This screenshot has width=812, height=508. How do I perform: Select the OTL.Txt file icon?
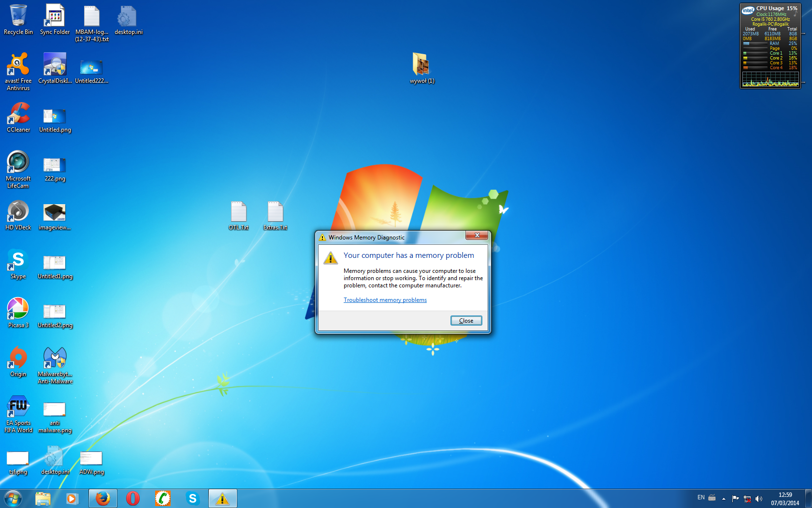click(x=239, y=216)
